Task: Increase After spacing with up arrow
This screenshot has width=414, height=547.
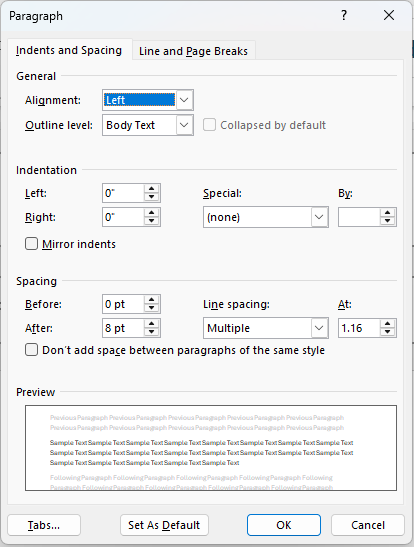Action: 151,324
